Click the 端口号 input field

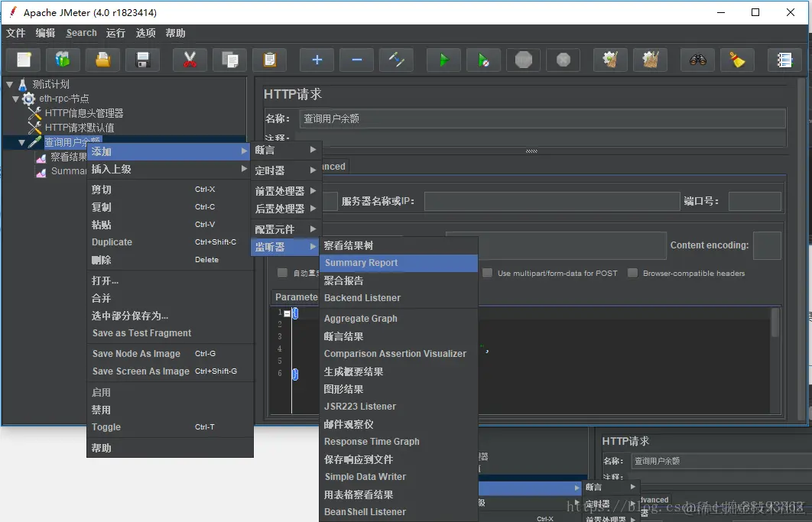755,202
